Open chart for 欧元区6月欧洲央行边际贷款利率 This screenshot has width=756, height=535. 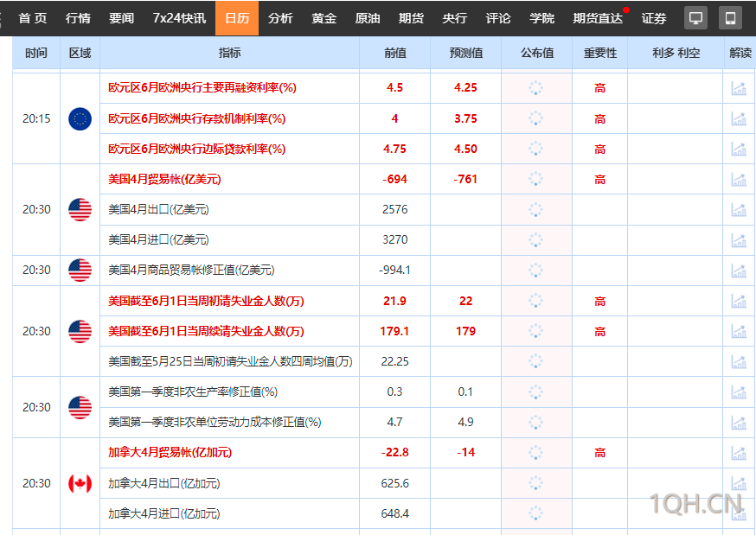(x=739, y=149)
